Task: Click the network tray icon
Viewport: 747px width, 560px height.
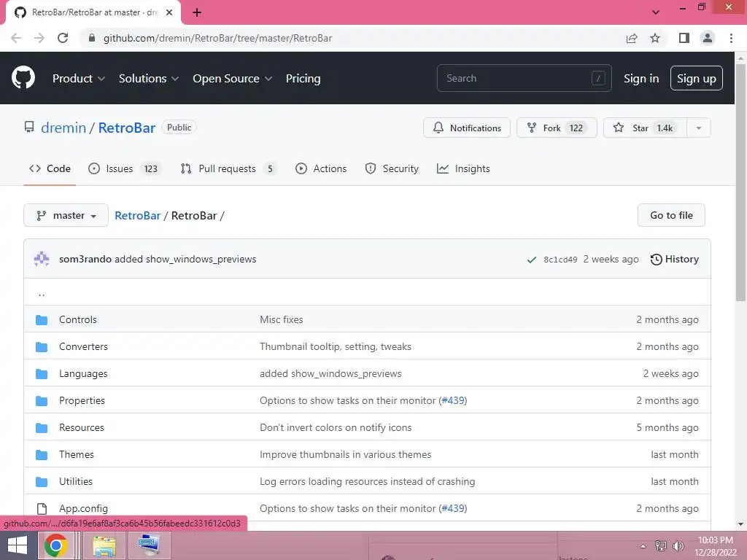Action: coord(660,545)
